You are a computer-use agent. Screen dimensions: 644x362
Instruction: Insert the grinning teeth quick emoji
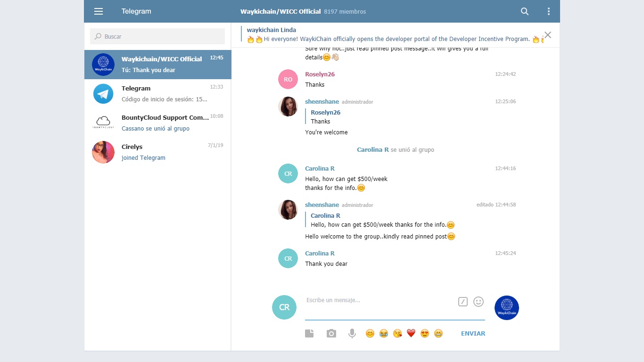[x=438, y=334]
